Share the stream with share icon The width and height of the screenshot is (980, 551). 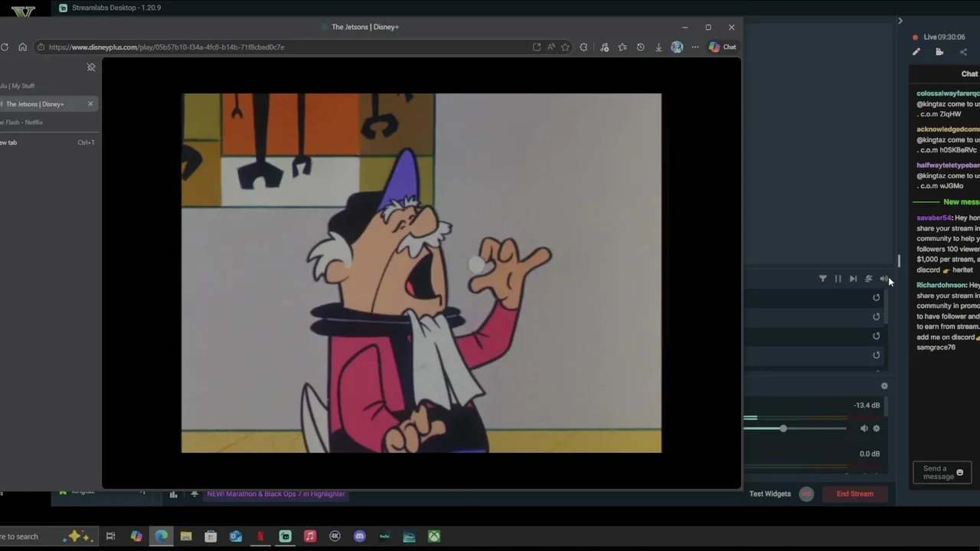coord(963,52)
